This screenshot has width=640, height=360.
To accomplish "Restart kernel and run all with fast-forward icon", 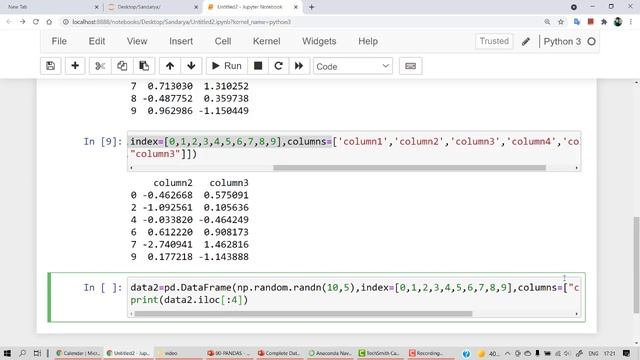I will 299,66.
